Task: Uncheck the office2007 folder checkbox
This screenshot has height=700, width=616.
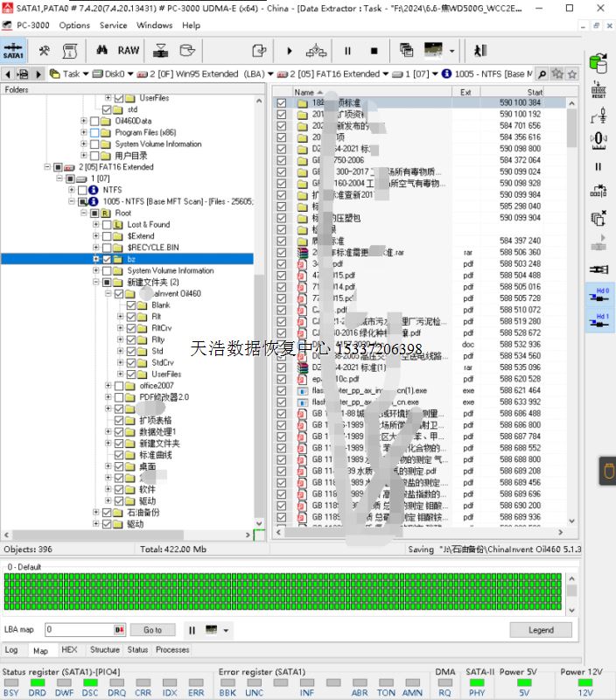Action: (x=119, y=385)
